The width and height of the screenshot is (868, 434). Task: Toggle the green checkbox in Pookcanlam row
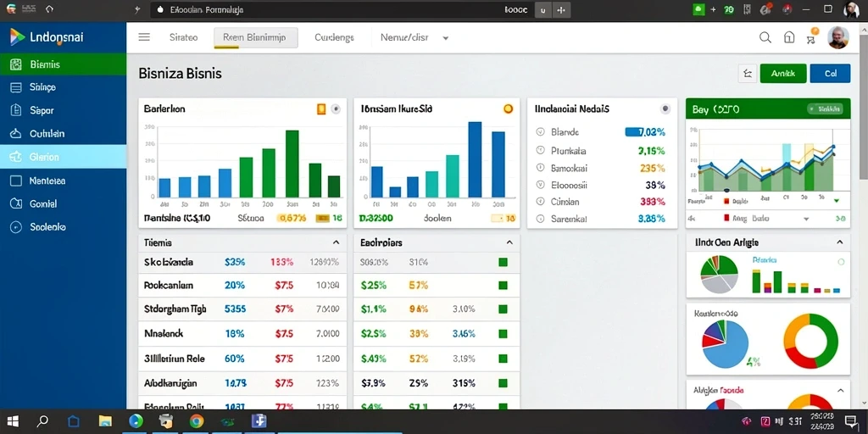503,286
